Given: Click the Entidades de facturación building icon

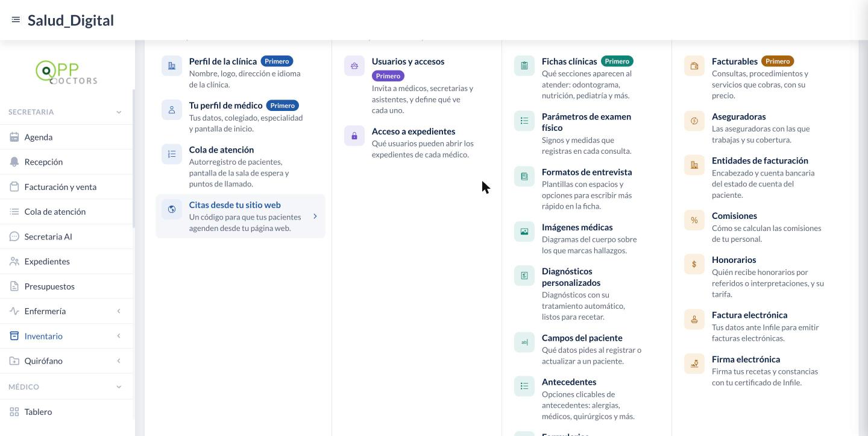Looking at the screenshot, I should (694, 165).
